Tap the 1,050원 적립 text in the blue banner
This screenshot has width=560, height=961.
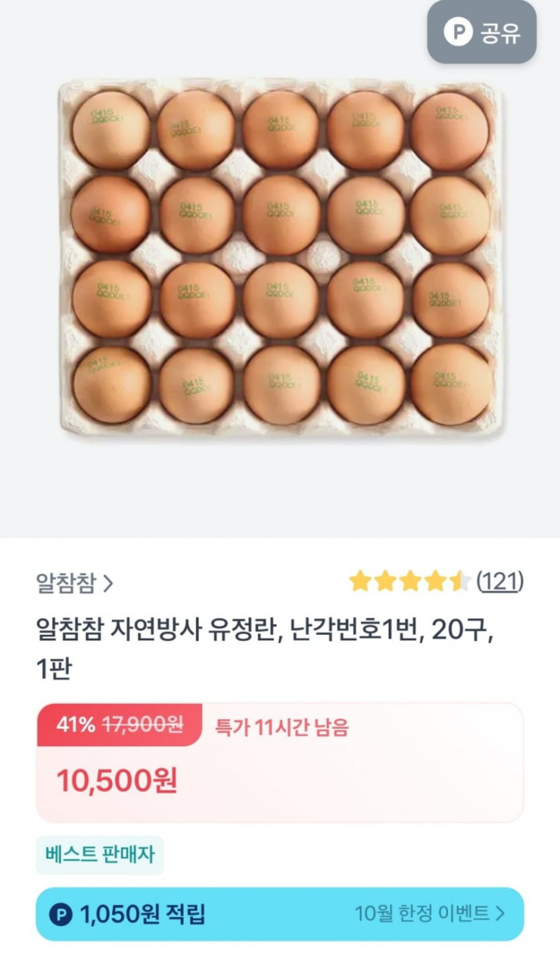[x=143, y=913]
